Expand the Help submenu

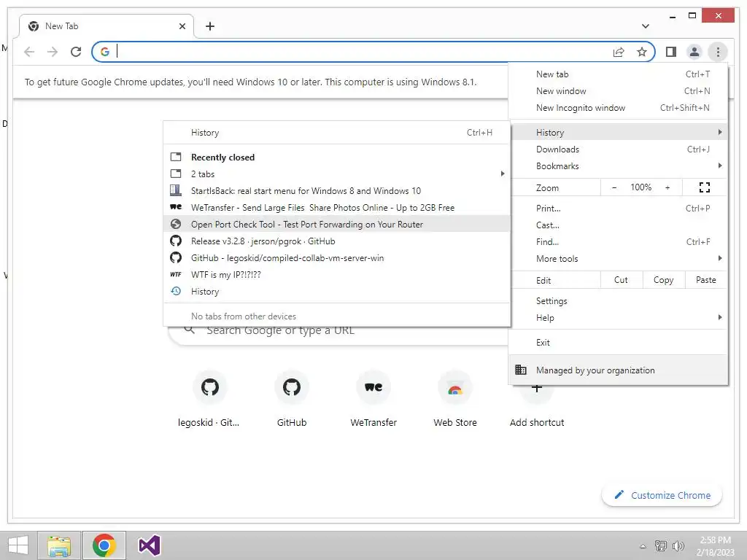618,318
